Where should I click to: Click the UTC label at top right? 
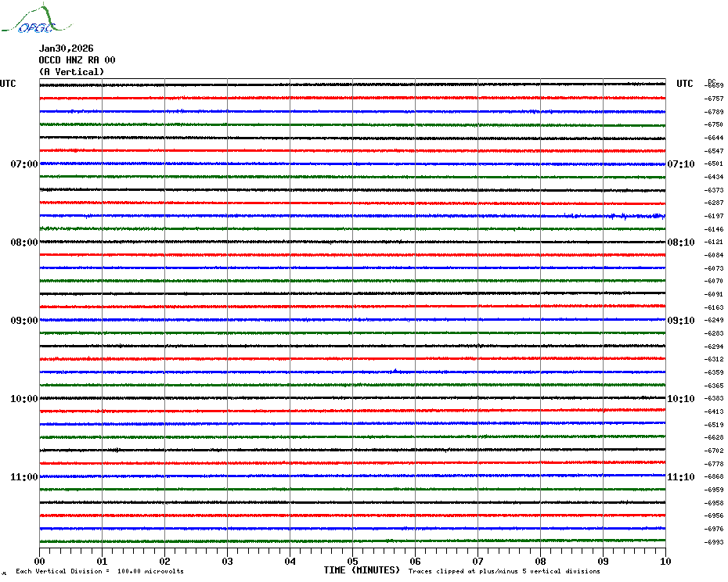[684, 84]
